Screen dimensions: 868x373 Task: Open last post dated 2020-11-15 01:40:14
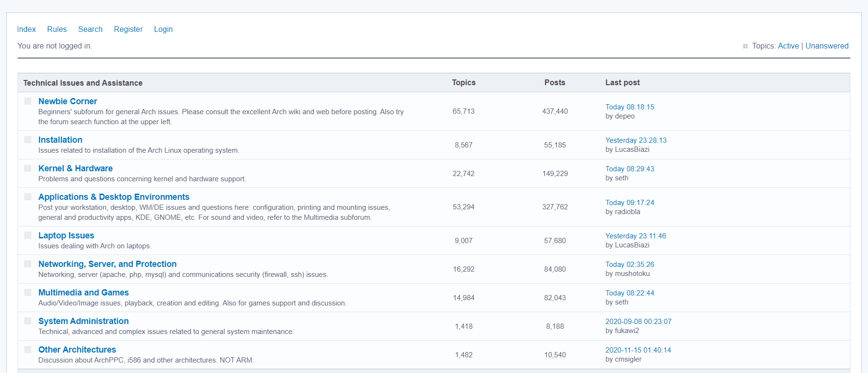[x=638, y=350]
